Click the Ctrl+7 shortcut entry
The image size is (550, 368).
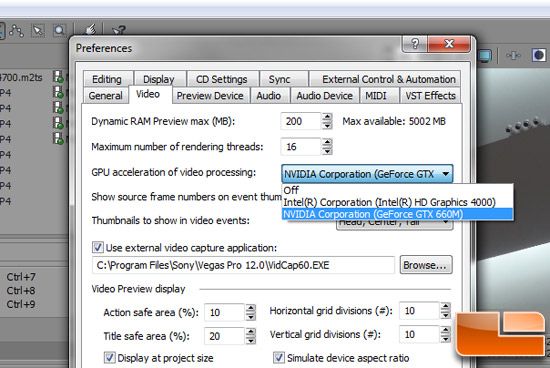pos(21,277)
